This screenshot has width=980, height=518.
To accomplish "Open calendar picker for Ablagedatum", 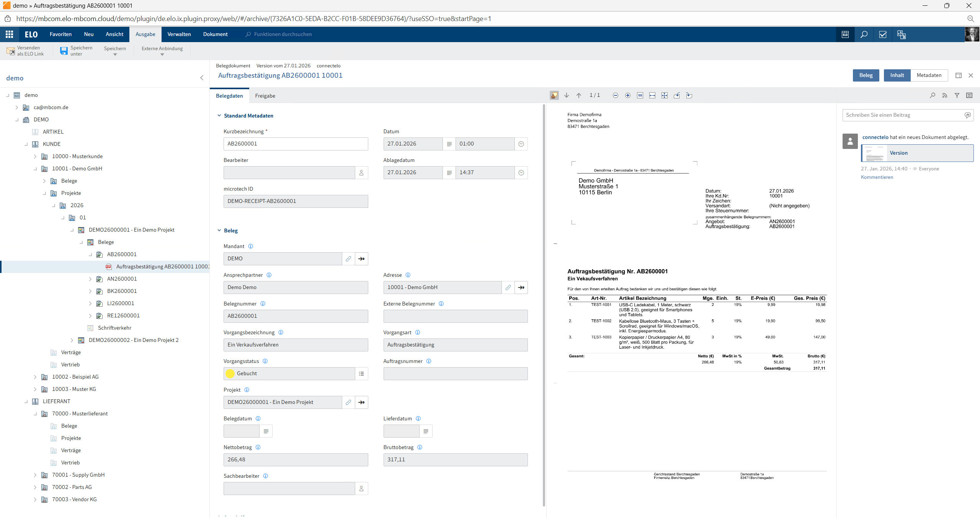I will [449, 173].
